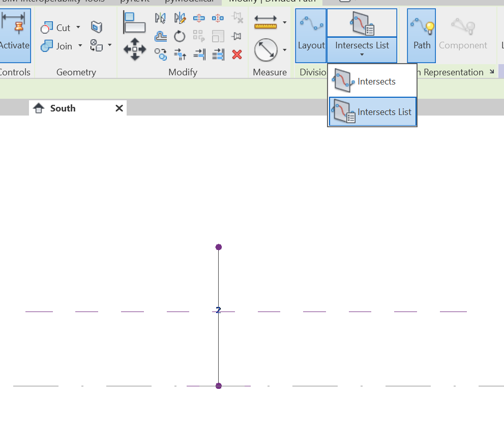This screenshot has width=504, height=424.
Task: Open the Paint tool dropdown arrow
Action: (110, 45)
